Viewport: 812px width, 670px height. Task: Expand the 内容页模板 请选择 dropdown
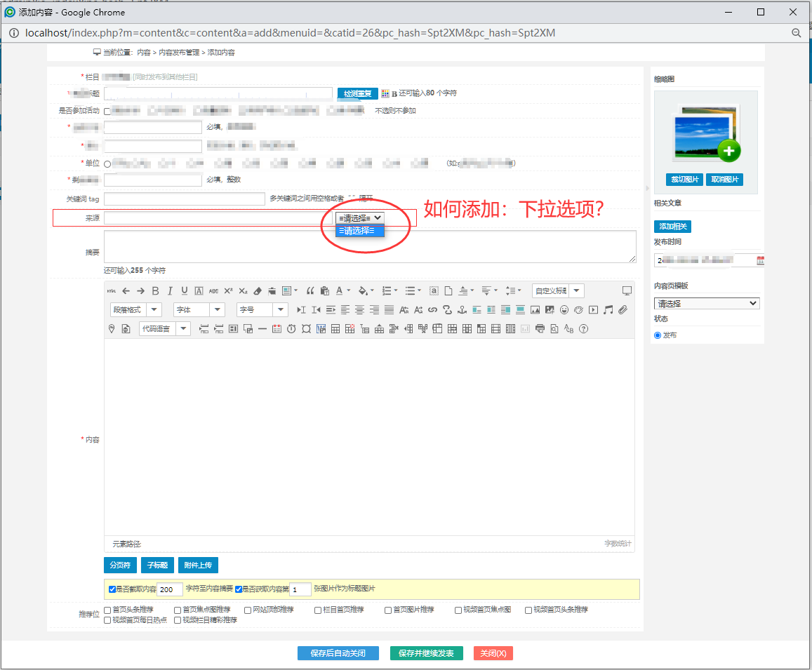click(x=707, y=303)
